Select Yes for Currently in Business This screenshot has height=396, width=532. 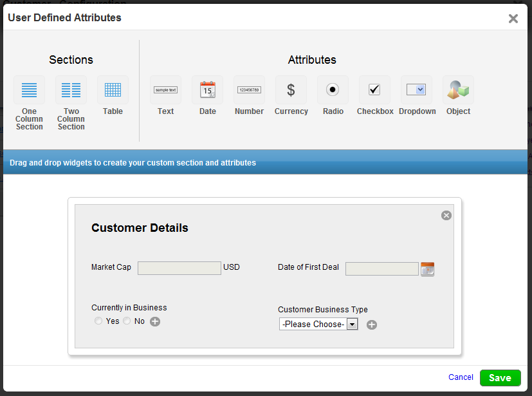coord(98,321)
